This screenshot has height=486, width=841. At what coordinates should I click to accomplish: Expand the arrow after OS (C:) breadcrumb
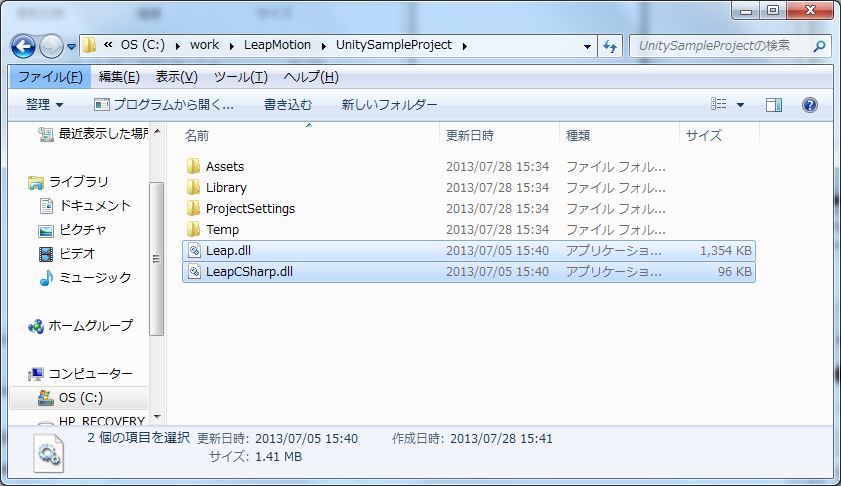pos(178,46)
